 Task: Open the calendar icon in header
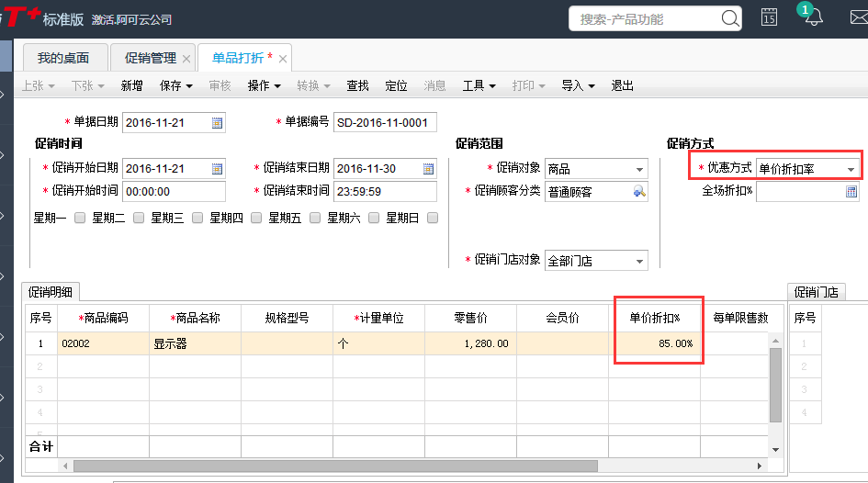(x=770, y=17)
